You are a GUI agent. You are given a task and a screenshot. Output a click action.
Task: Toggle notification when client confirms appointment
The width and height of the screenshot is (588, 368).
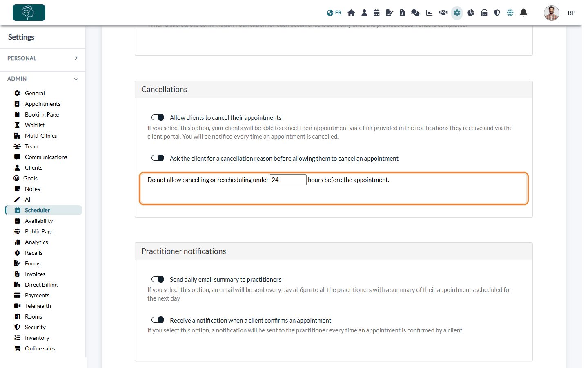[158, 320]
